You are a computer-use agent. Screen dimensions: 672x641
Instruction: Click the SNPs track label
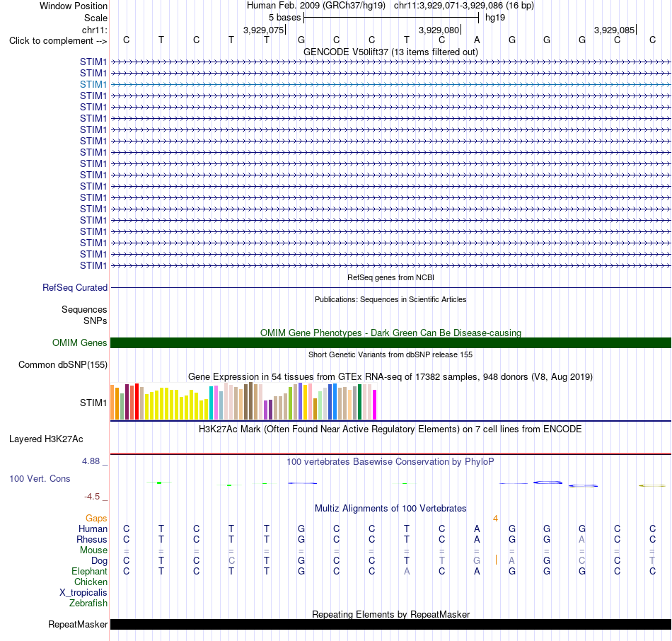pos(95,320)
